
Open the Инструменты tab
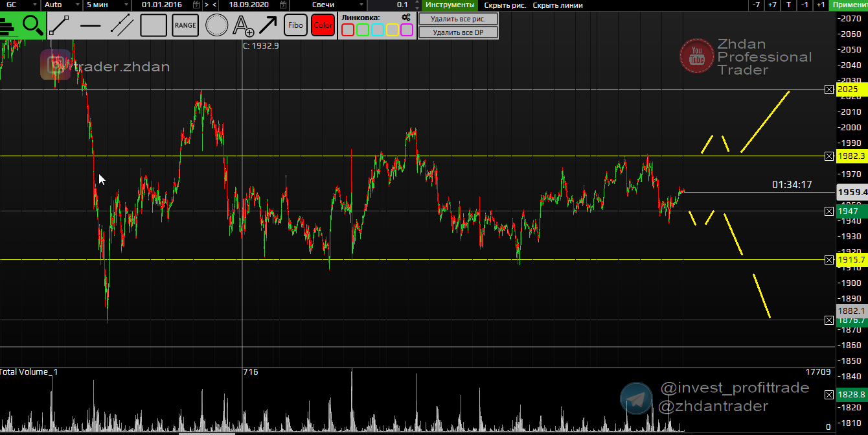(450, 5)
